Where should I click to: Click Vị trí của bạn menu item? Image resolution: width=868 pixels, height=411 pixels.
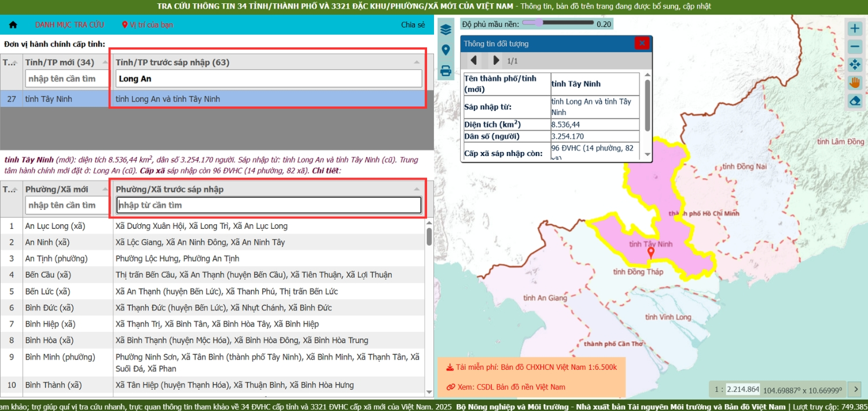pyautogui.click(x=148, y=25)
